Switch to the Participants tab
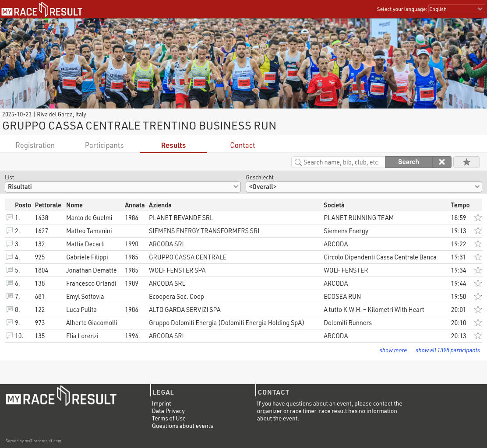Image resolution: width=487 pixels, height=448 pixels. (x=104, y=145)
